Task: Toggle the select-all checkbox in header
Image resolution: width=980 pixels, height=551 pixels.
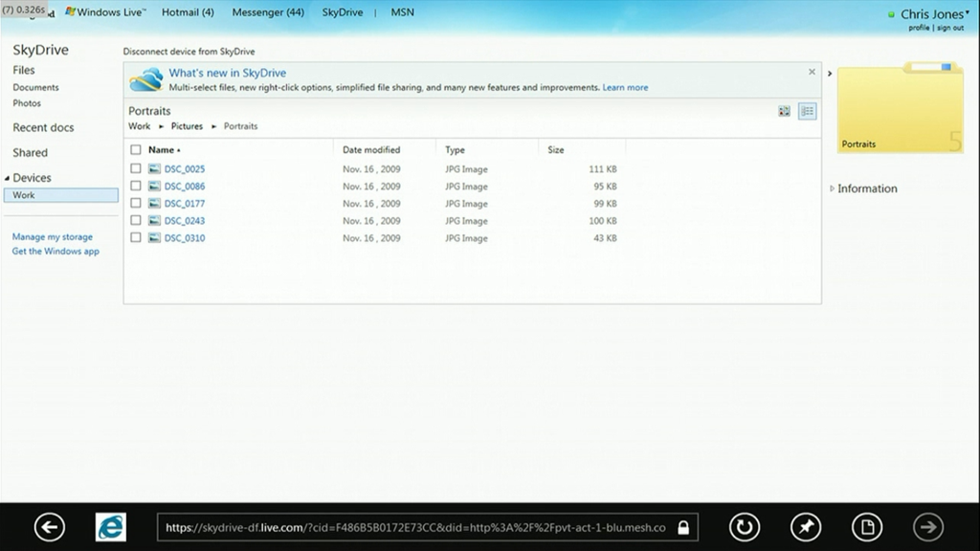Action: click(136, 150)
